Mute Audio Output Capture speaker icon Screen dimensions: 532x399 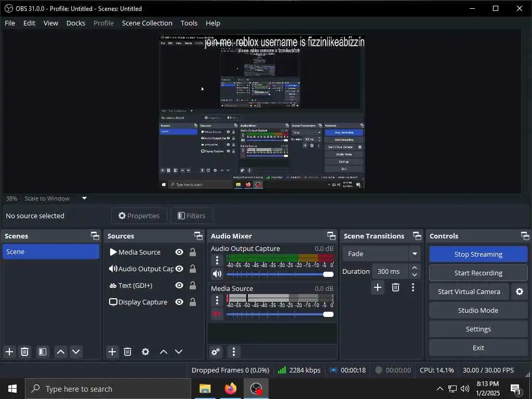[217, 274]
